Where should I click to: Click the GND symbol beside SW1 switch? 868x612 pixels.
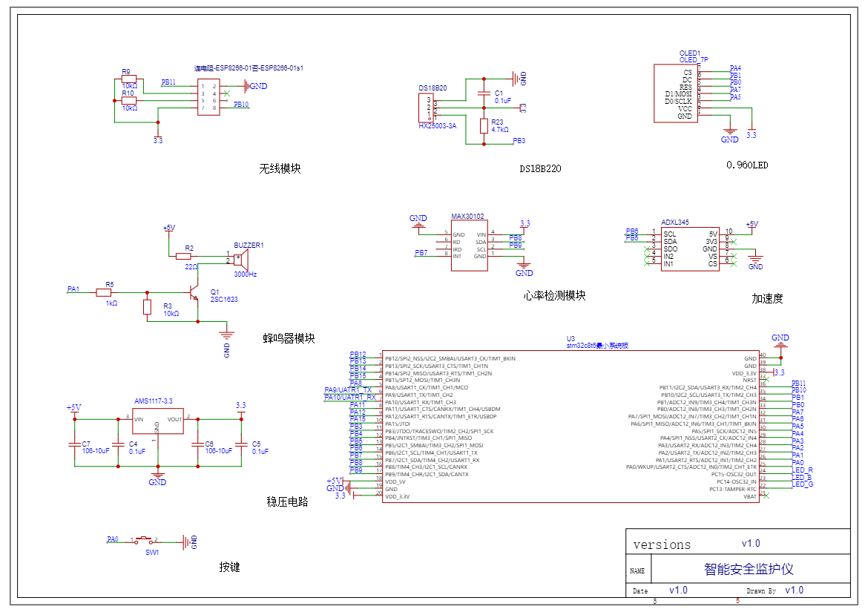(x=189, y=542)
